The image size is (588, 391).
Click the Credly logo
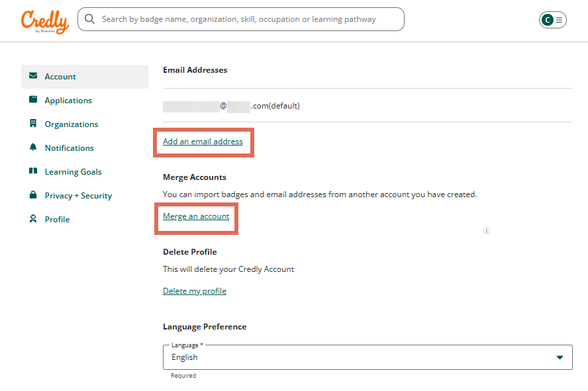(44, 21)
